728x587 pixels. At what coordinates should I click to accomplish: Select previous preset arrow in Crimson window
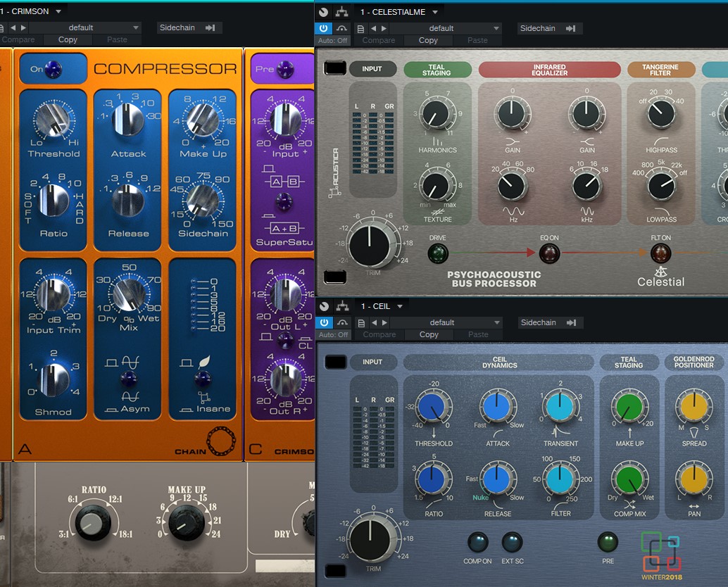coord(13,28)
